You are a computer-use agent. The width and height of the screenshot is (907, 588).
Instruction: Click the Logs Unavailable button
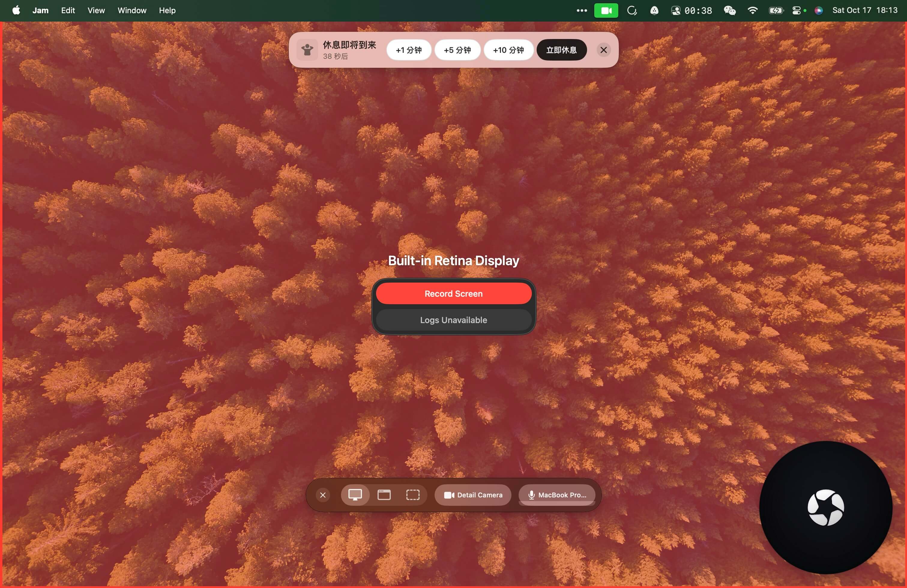click(x=453, y=320)
